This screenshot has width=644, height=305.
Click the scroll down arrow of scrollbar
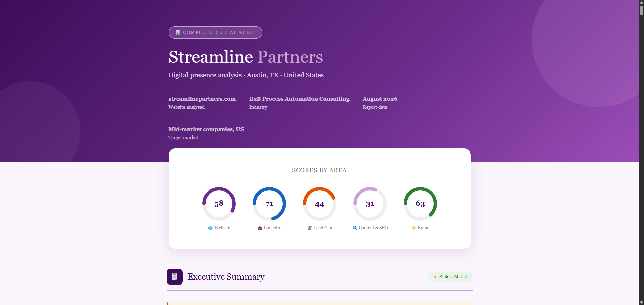click(x=641, y=303)
